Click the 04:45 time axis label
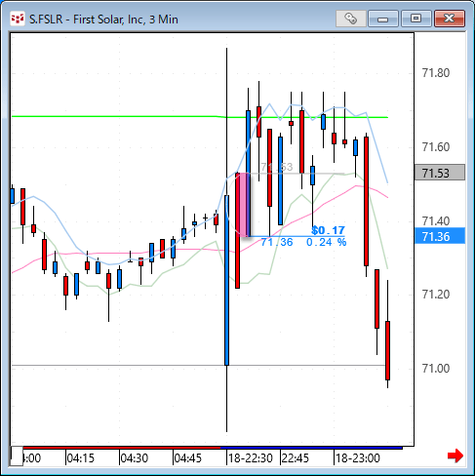This screenshot has width=475, height=476. (x=188, y=458)
